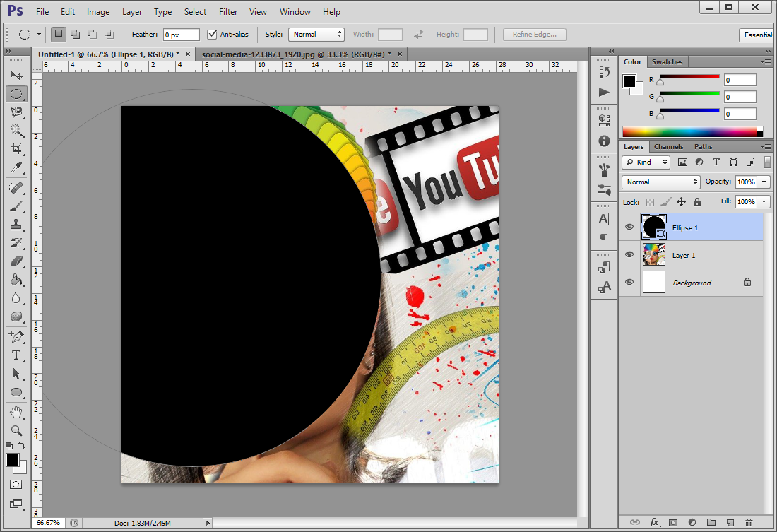Hide the Ellipse 1 layer
Image resolution: width=777 pixels, height=532 pixels.
click(x=629, y=227)
